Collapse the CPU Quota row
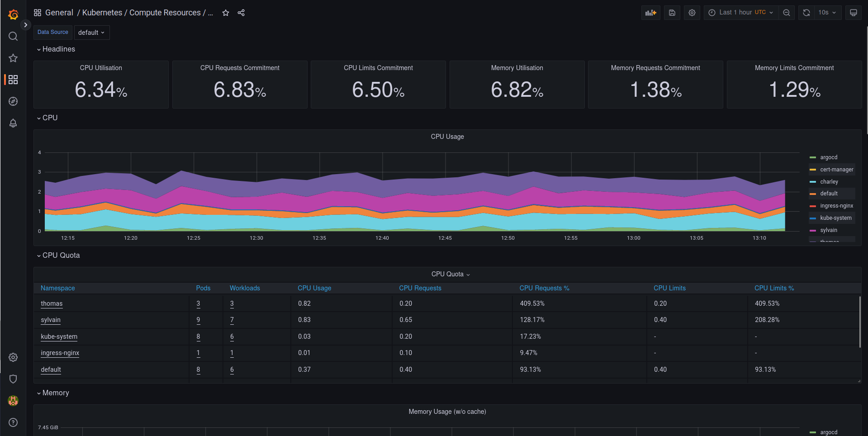 click(x=58, y=255)
